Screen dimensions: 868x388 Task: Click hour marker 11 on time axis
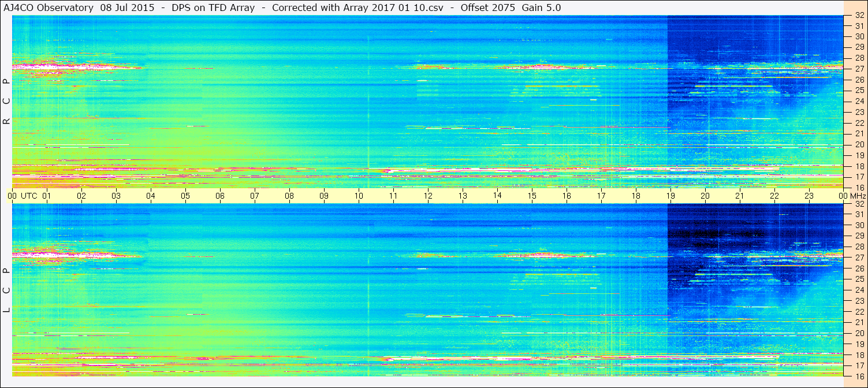coord(393,196)
